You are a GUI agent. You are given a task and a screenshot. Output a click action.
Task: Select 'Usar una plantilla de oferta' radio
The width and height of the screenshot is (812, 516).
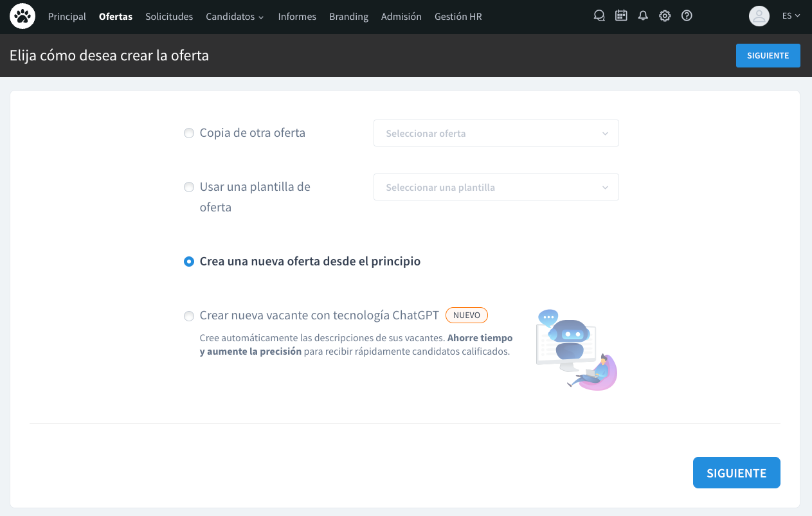pos(189,187)
